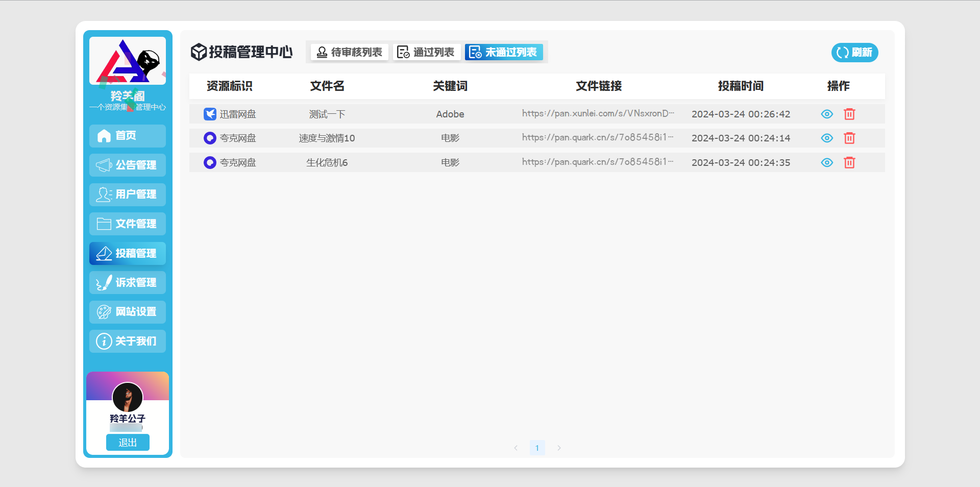Click the 关于我们 about us info icon
Viewport: 980px width, 487px height.
[x=127, y=341]
